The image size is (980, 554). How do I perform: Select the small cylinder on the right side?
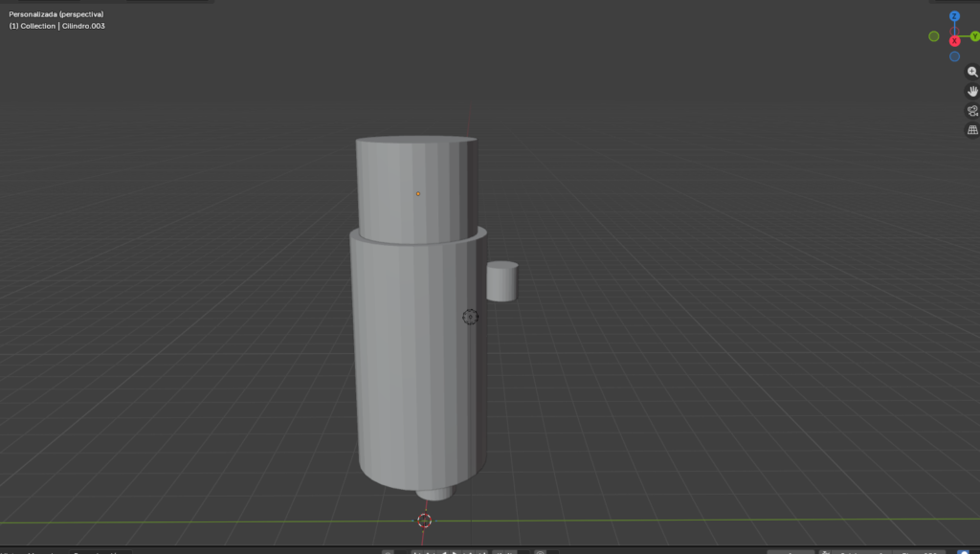[501, 282]
